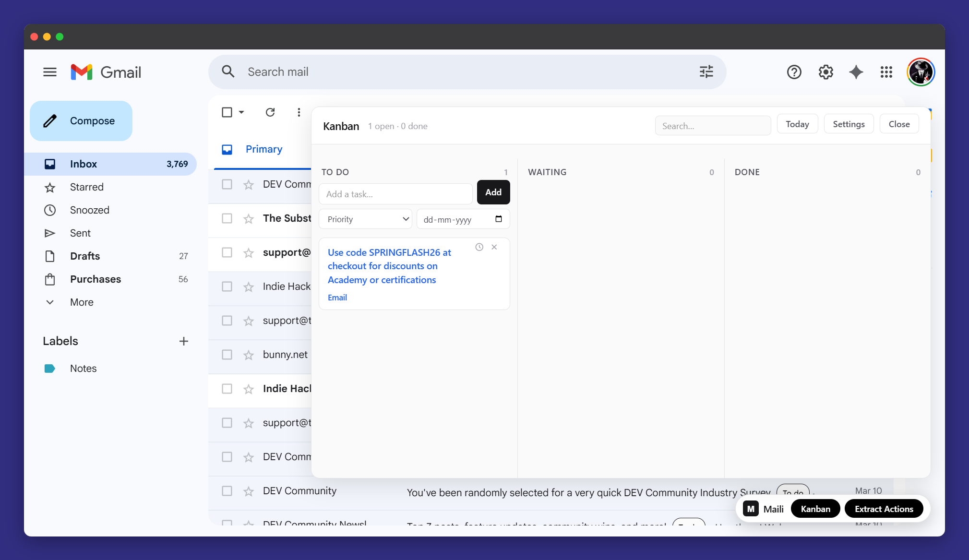Open the Priority dropdown
Viewport: 969px width, 560px height.
(365, 219)
